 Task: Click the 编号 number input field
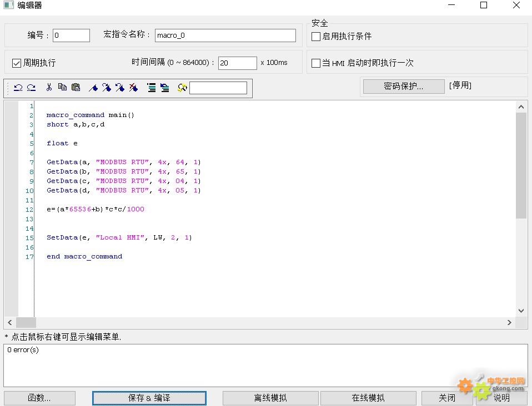tap(71, 35)
